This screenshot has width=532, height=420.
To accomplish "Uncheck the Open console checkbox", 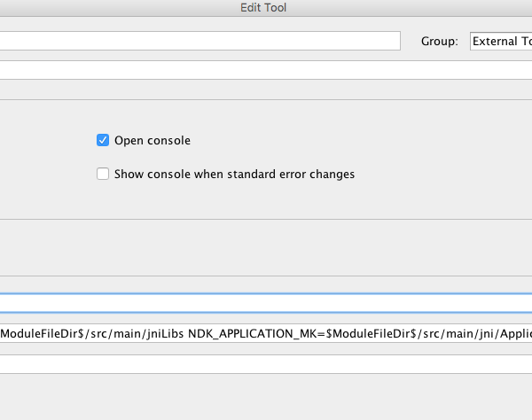I will pyautogui.click(x=103, y=140).
